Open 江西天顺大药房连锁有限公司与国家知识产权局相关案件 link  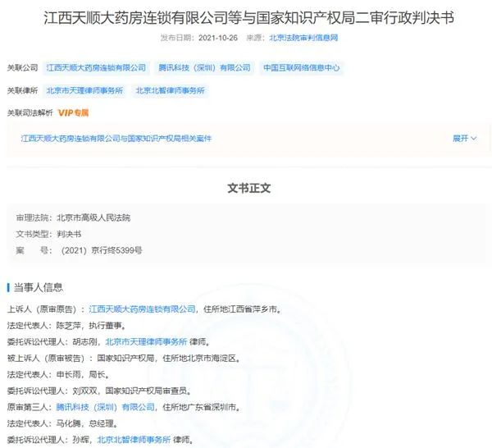(116, 139)
